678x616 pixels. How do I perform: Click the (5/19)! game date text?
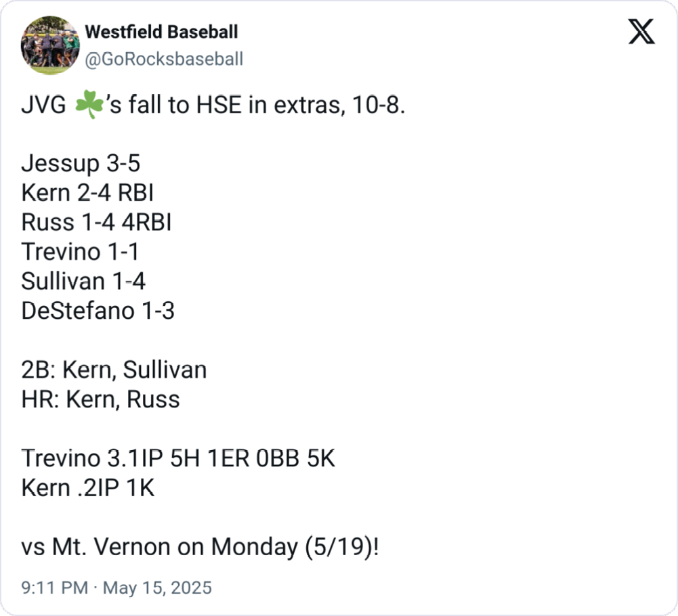point(339,546)
